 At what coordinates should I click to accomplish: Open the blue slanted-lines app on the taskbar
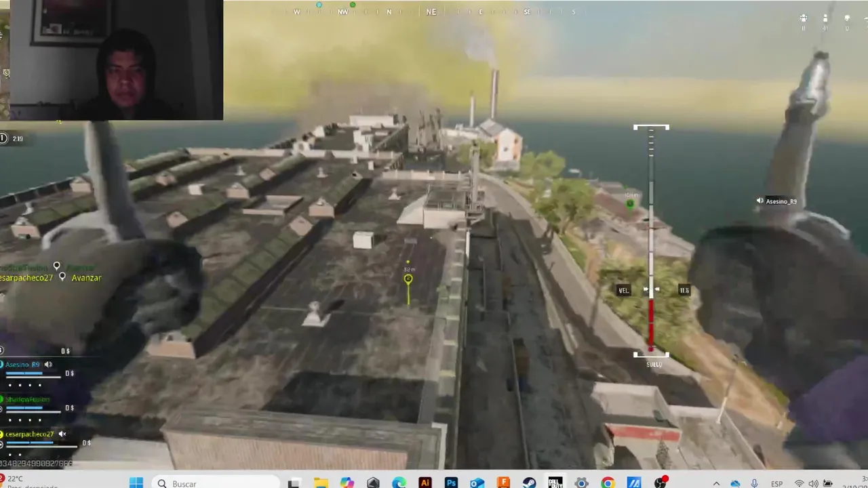click(x=633, y=483)
